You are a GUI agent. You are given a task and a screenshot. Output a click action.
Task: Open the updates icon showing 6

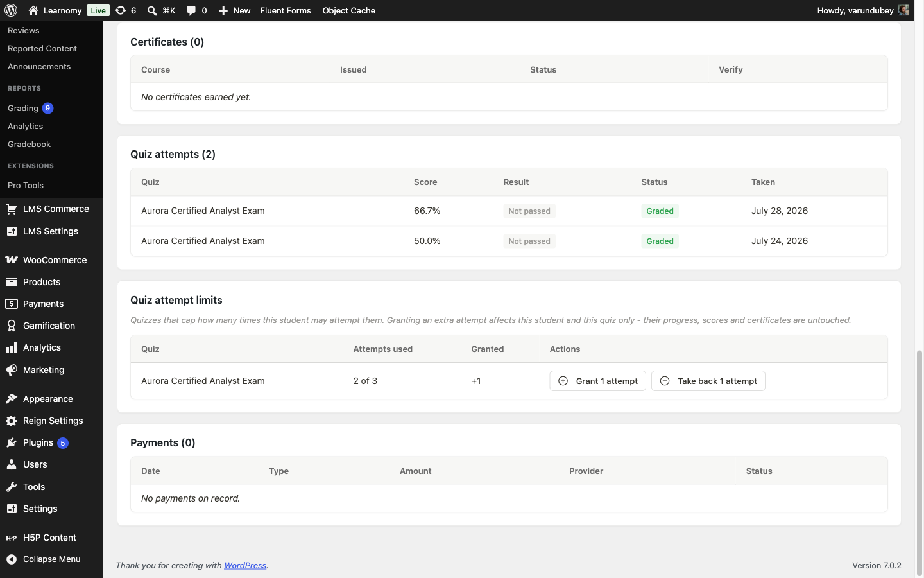[121, 10]
